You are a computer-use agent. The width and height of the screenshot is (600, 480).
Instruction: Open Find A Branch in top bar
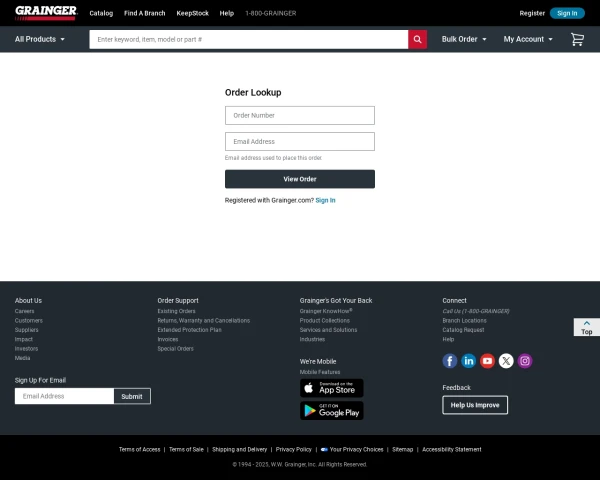(144, 13)
